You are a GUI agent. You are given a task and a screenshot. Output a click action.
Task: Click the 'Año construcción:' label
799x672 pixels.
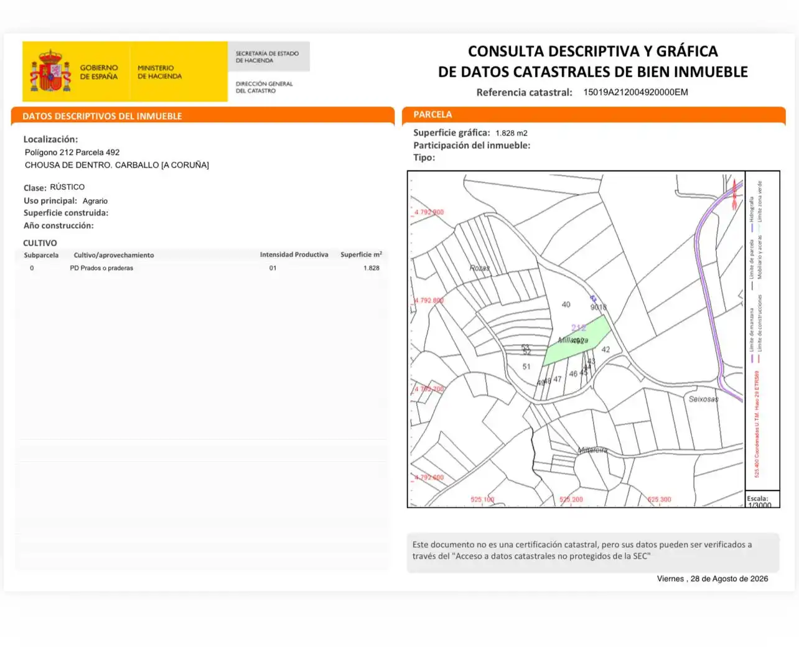coord(58,225)
